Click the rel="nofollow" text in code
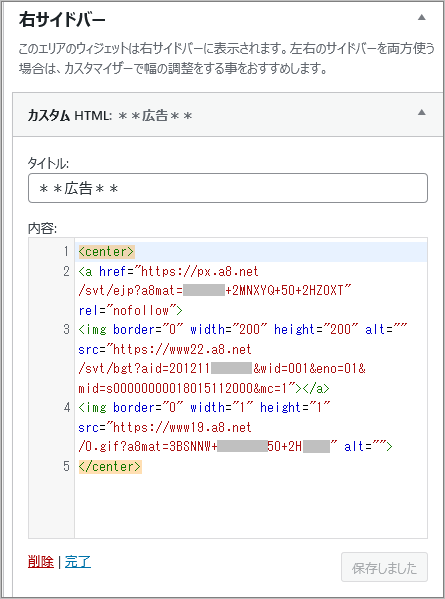445x599 pixels. point(127,310)
